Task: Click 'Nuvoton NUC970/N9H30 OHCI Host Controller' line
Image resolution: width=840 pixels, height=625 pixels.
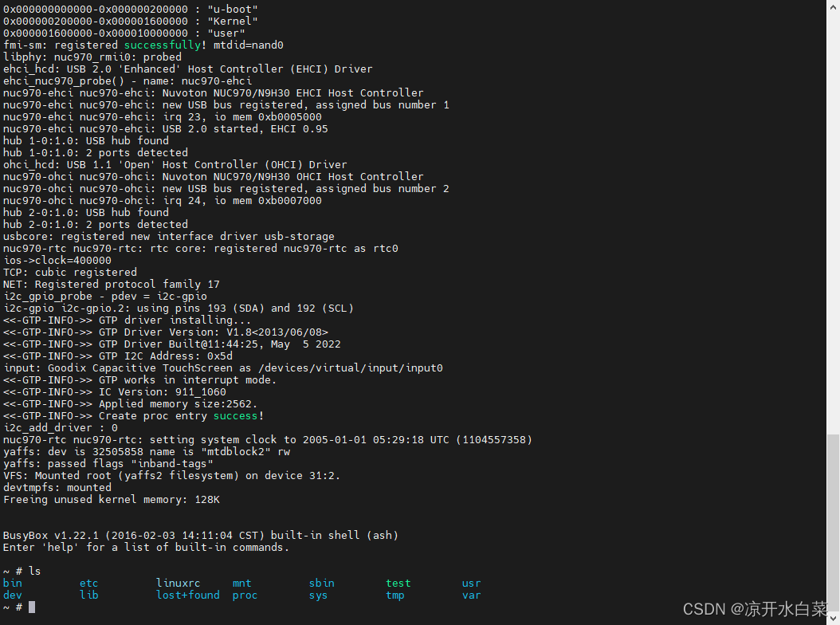Action: pyautogui.click(x=214, y=176)
